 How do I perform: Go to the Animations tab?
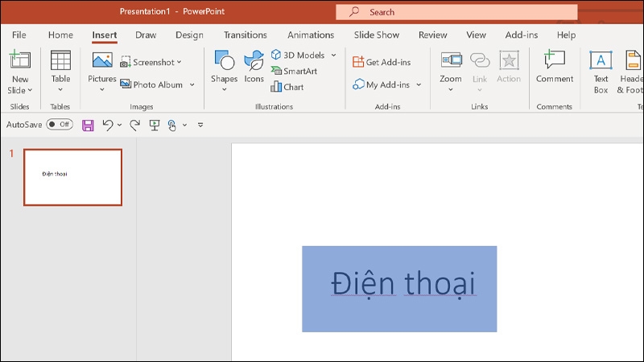[311, 35]
